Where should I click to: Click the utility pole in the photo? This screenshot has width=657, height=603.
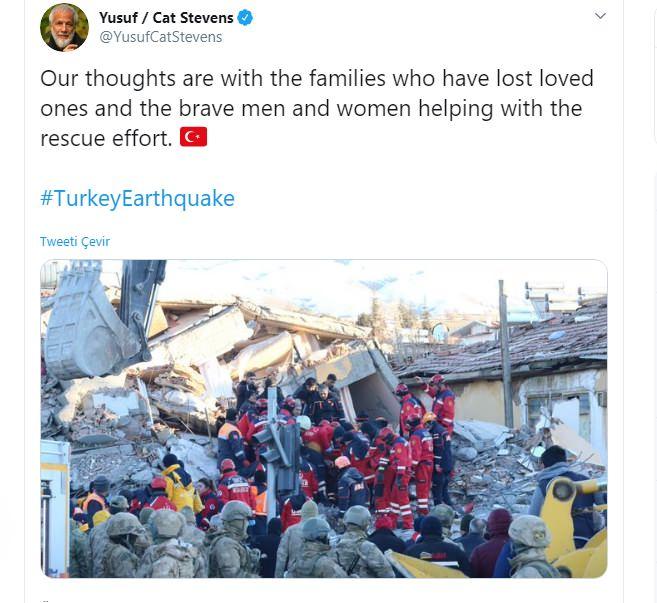point(505,354)
